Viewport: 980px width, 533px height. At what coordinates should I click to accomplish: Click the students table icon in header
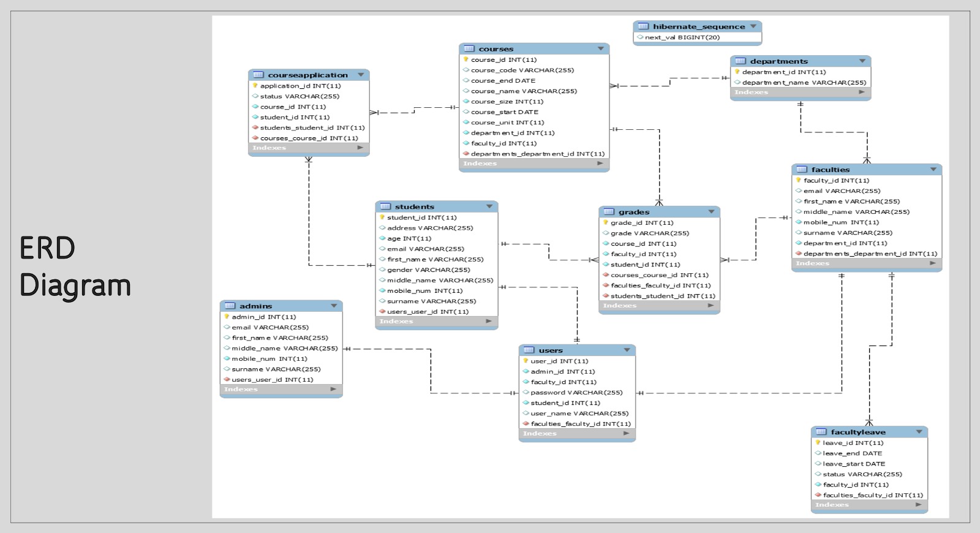(385, 206)
